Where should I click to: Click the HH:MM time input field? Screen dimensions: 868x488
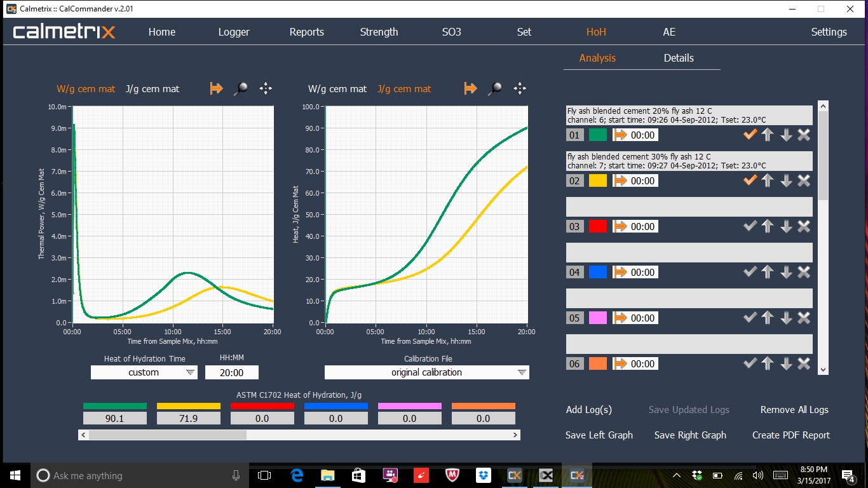pyautogui.click(x=231, y=372)
